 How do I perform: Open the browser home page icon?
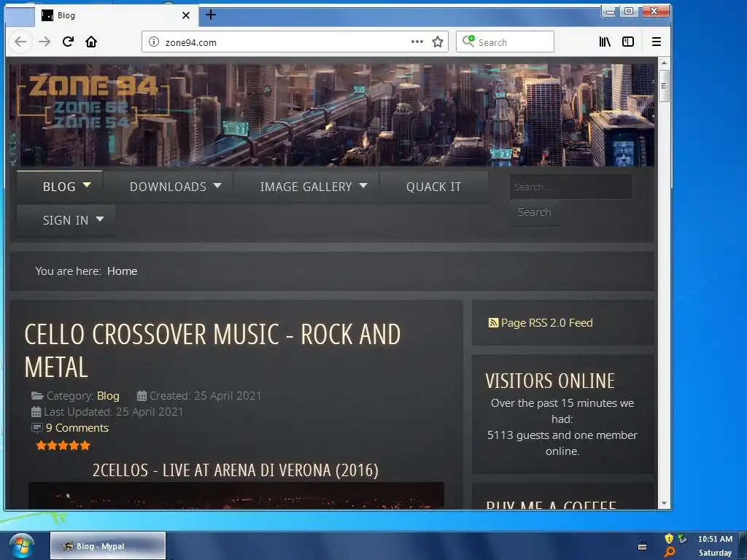91,42
